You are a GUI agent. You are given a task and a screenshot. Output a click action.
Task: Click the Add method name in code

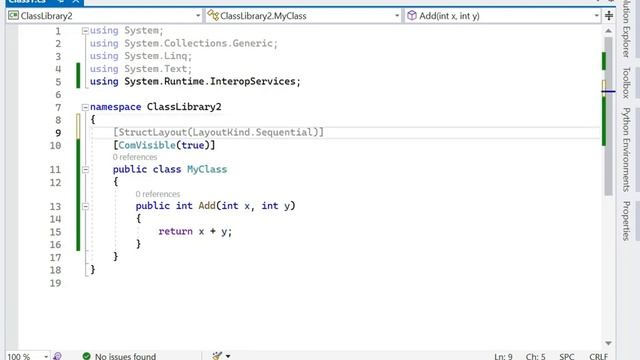point(207,206)
